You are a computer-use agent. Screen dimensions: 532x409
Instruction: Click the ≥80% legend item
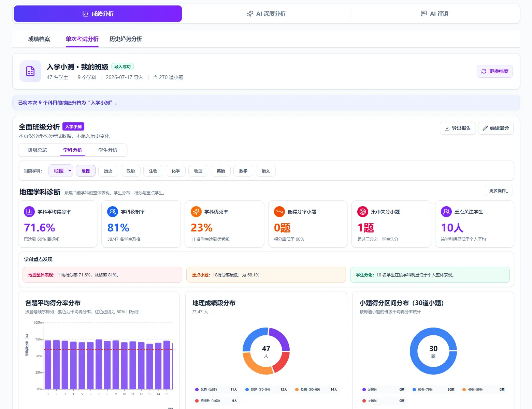pos(384,390)
